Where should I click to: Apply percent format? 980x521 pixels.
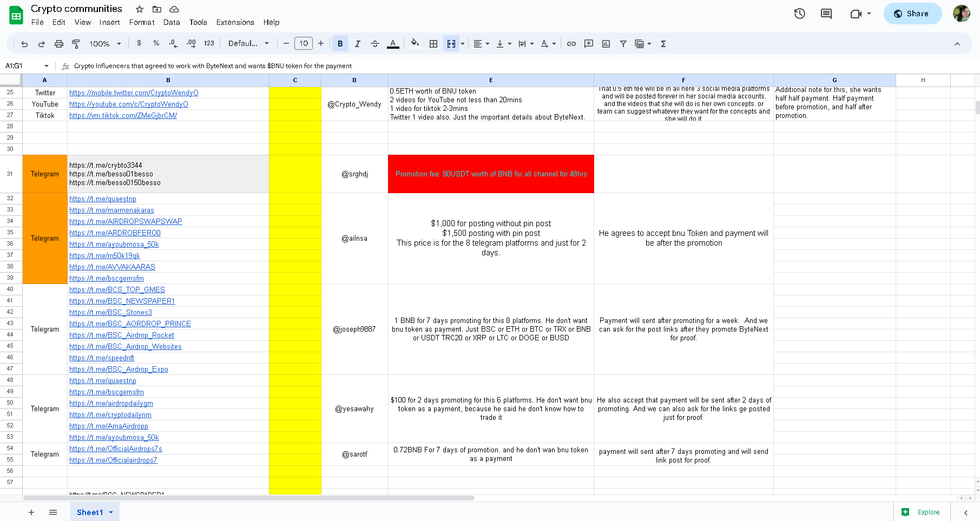coord(156,43)
